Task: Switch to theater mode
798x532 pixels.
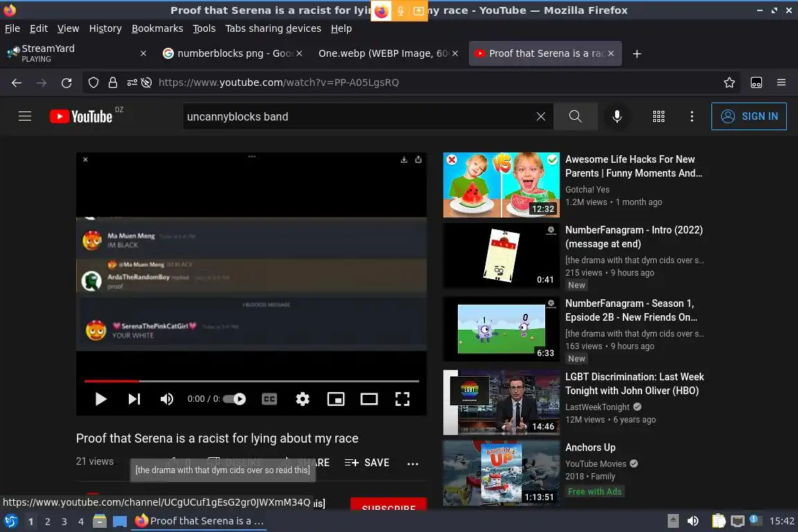Action: [x=369, y=399]
